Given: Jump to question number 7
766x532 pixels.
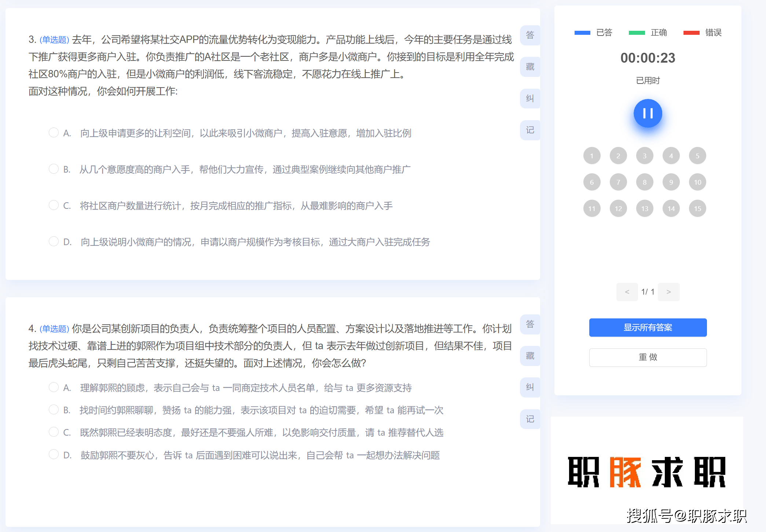Looking at the screenshot, I should [618, 182].
